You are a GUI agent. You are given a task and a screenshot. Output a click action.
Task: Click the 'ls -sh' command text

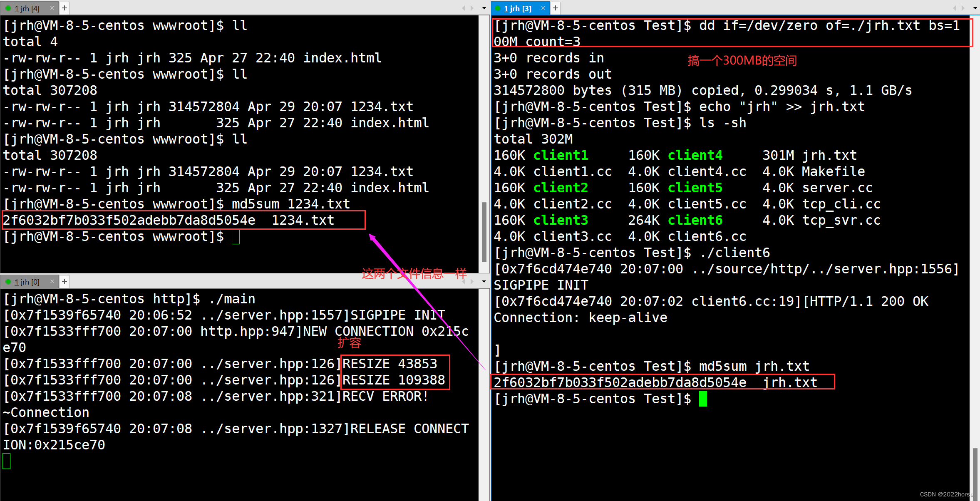723,123
